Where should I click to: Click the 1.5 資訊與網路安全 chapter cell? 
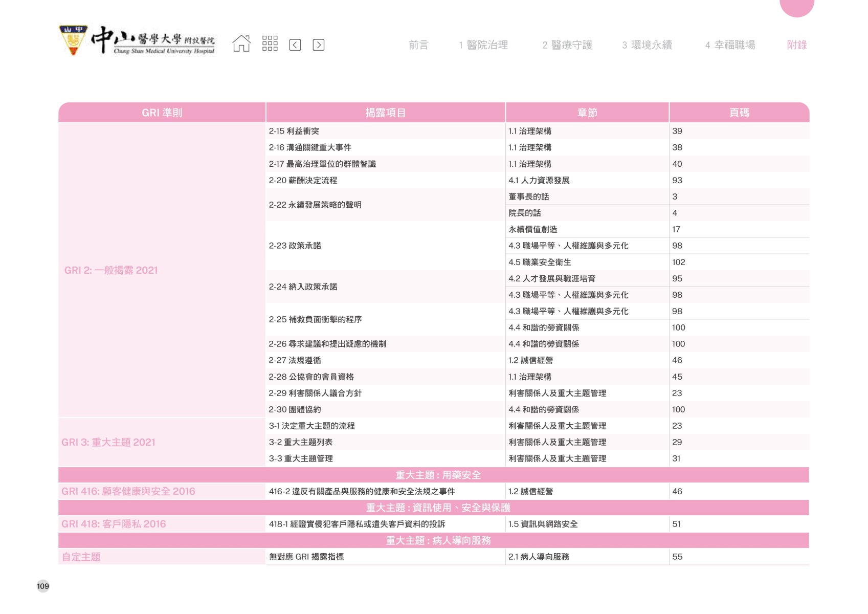(x=543, y=524)
